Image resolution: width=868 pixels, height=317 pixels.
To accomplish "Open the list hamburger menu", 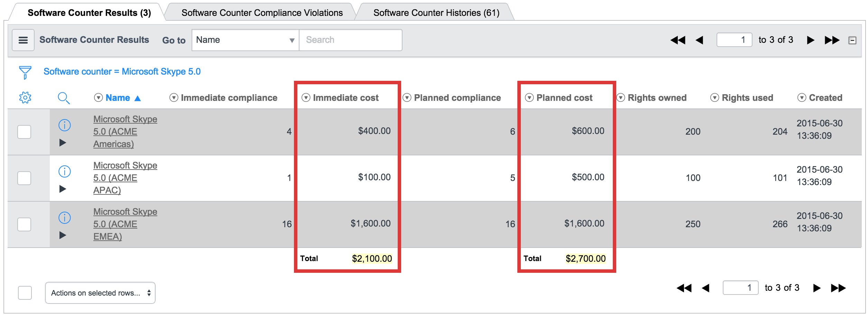I will (x=23, y=40).
